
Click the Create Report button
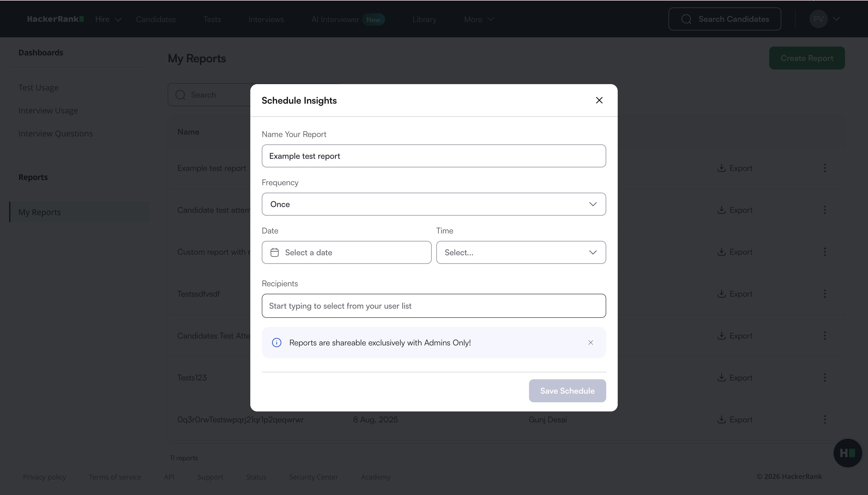(807, 58)
